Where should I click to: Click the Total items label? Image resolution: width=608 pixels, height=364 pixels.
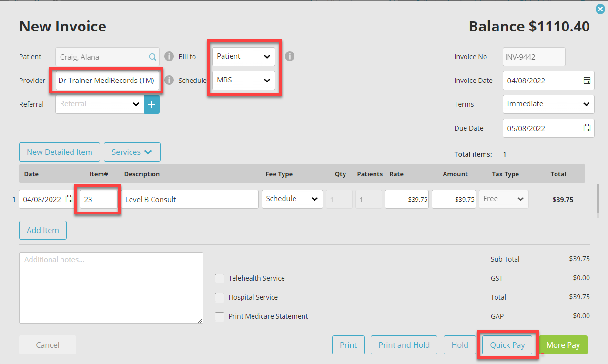(x=473, y=154)
